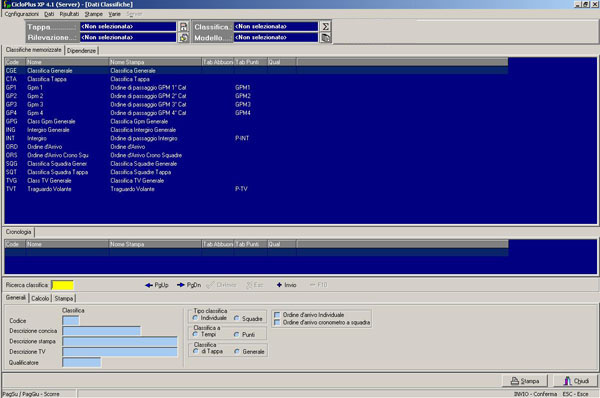Open the Varie menu
This screenshot has width=600, height=398.
click(114, 14)
